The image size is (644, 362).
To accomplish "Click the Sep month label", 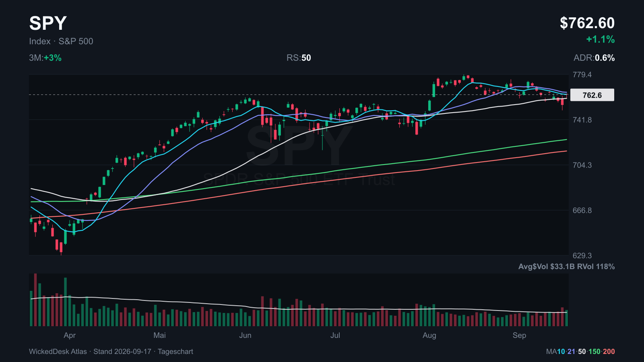I will point(519,335).
